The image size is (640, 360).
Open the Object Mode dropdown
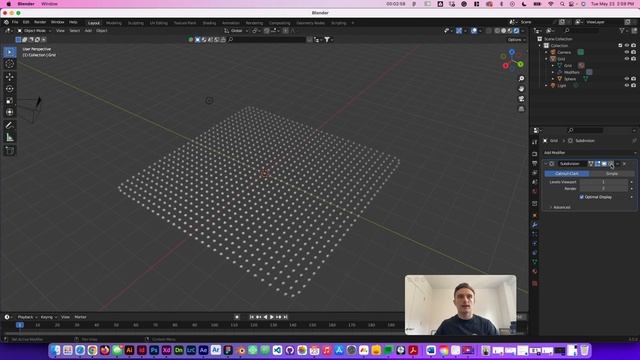pos(34,31)
